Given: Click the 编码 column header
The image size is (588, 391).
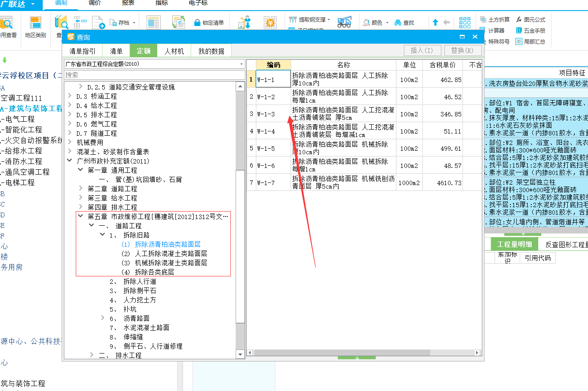Looking at the screenshot, I should tap(274, 65).
